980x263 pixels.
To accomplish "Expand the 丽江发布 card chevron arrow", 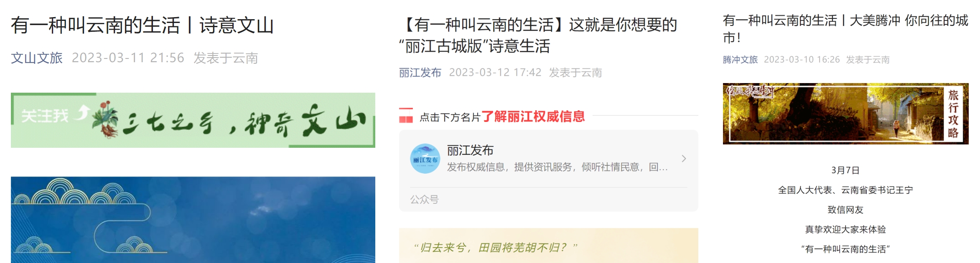I will (x=684, y=159).
